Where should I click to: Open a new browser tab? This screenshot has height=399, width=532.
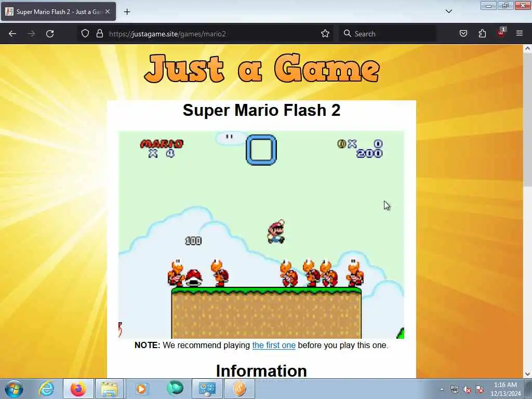pyautogui.click(x=127, y=12)
